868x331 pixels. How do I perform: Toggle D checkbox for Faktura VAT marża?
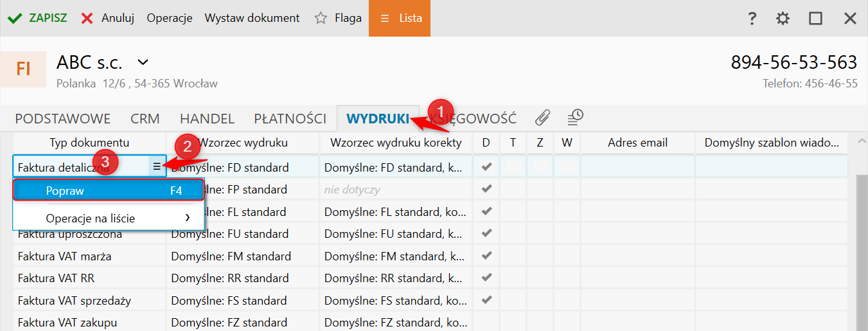point(486,256)
